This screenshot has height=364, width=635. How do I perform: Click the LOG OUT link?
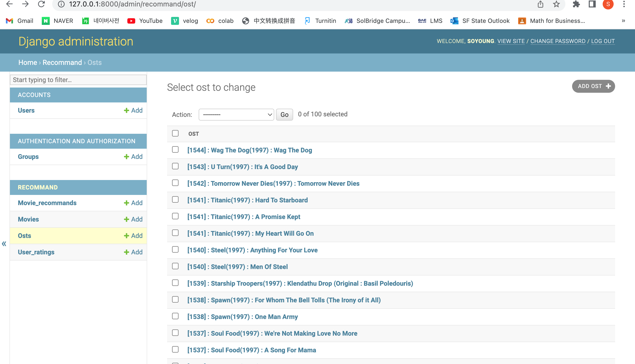tap(603, 41)
